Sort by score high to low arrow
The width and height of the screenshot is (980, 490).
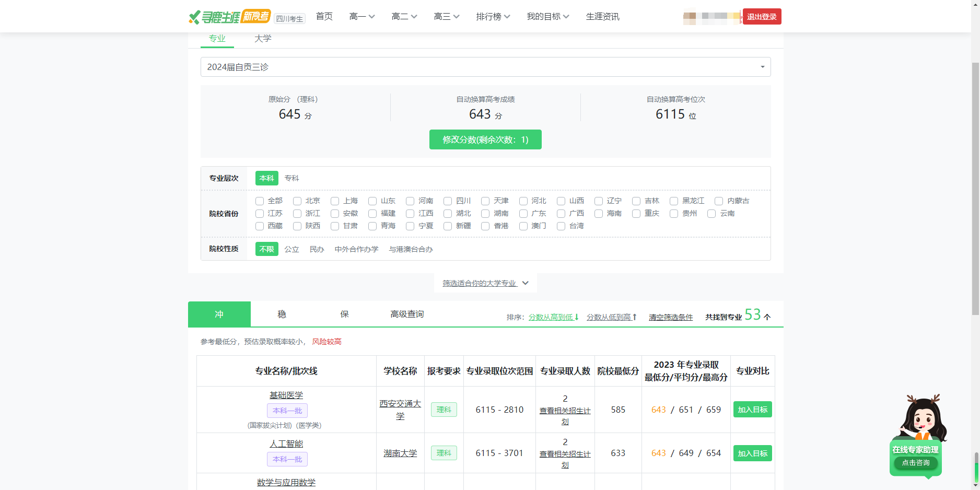tap(577, 317)
